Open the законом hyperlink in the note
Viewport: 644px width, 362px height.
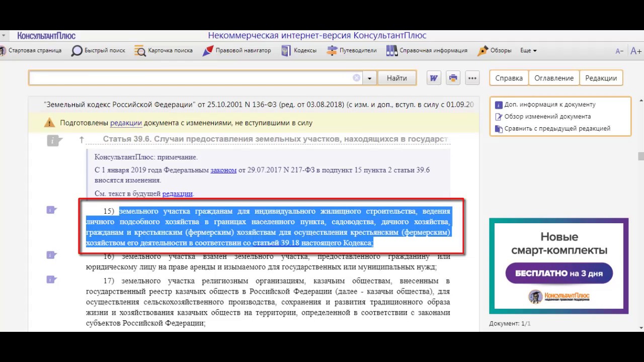[223, 170]
